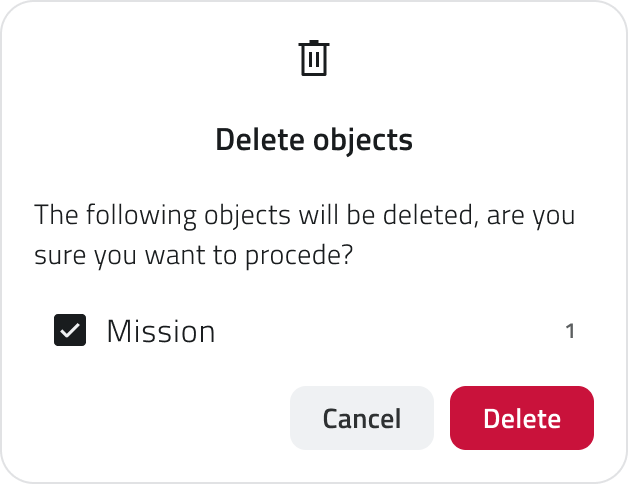Click the trash can icon
This screenshot has width=628, height=484.
pyautogui.click(x=314, y=58)
